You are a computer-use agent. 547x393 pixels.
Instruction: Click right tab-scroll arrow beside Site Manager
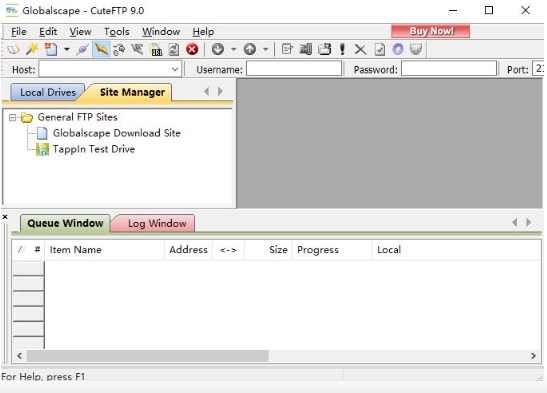point(220,91)
